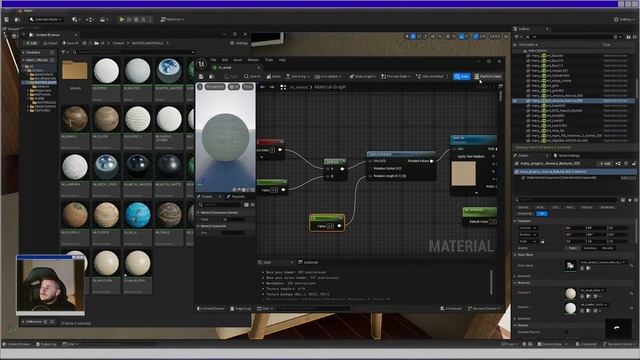Click the Content Browser search field
Image resolution: width=640 pixels, height=360 pixels.
[135, 52]
